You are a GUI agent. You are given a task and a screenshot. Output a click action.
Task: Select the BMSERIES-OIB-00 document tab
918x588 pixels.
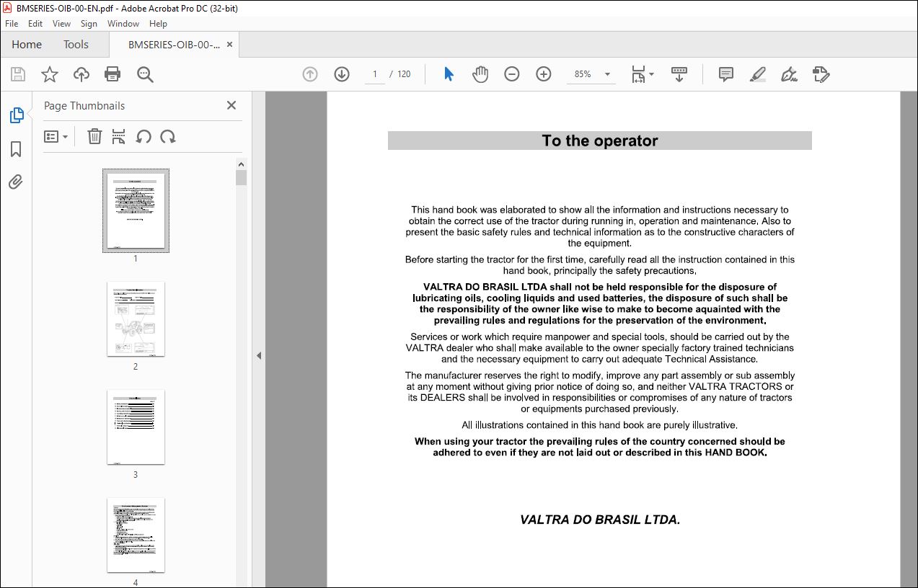click(x=174, y=45)
